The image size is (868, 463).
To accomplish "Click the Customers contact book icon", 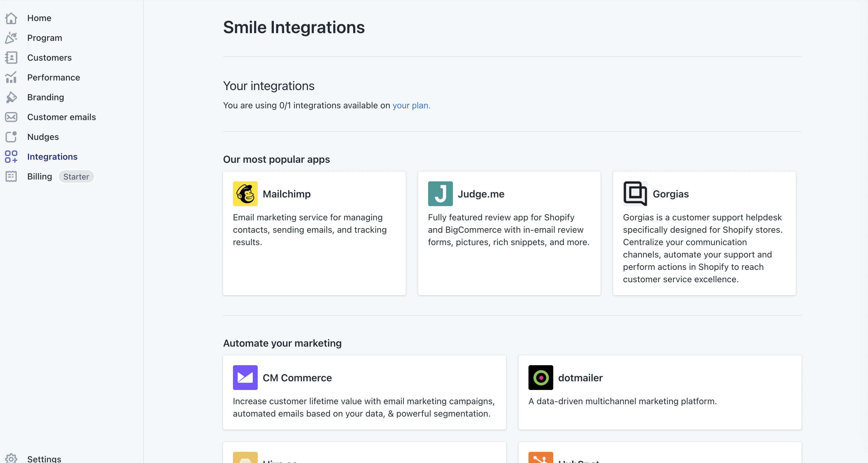I will pyautogui.click(x=11, y=58).
